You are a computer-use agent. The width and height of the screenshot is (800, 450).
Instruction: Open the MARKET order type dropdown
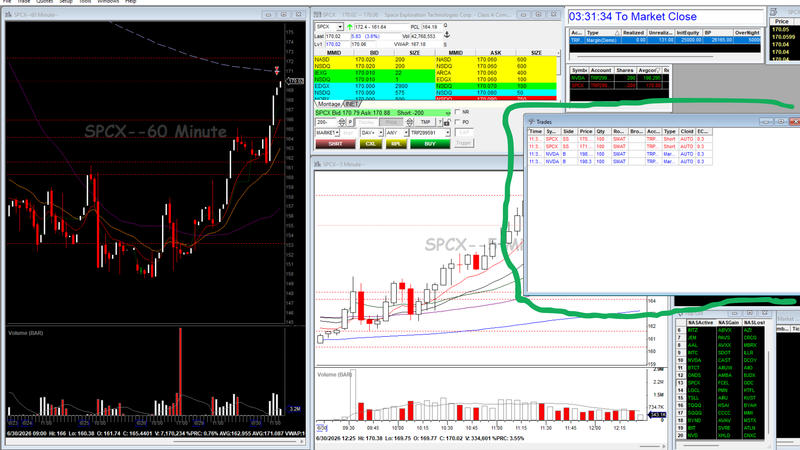click(337, 133)
